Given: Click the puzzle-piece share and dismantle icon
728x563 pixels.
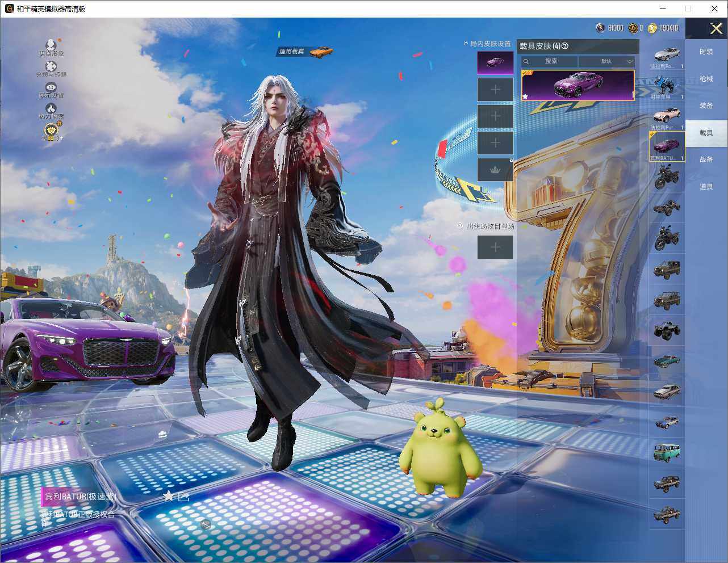Looking at the screenshot, I should [x=51, y=66].
